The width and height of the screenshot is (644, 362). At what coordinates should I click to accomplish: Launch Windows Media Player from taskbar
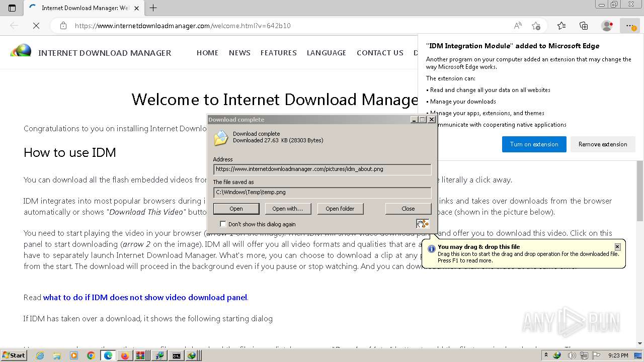[74, 355]
